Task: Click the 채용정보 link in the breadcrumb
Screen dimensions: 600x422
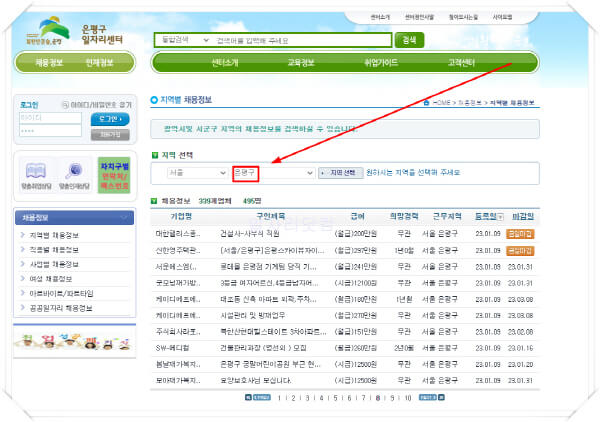Action: pos(469,103)
